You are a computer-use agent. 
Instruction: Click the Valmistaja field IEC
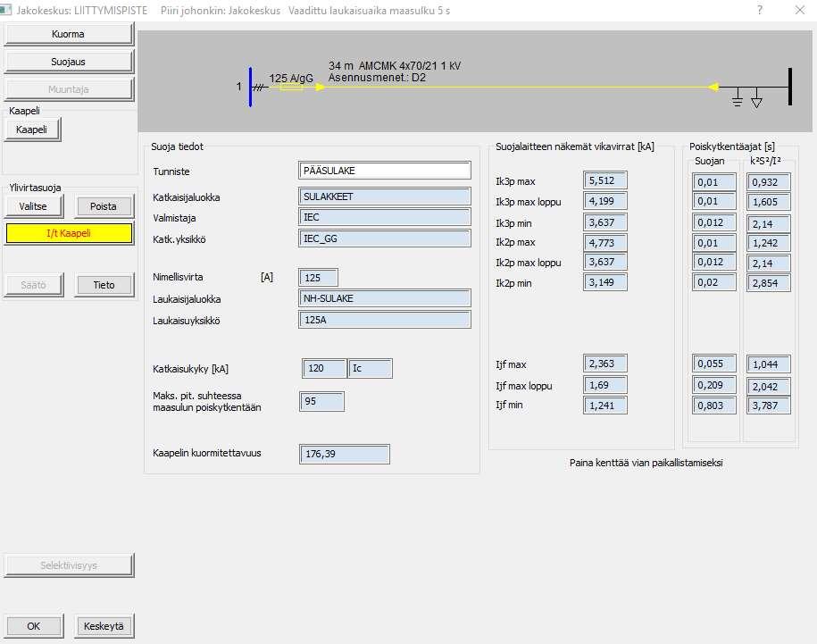[385, 217]
